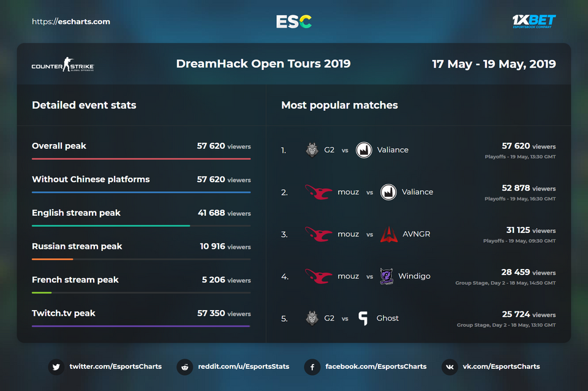Click the Valiance logo in match 1
588x391 pixels.
click(x=364, y=150)
